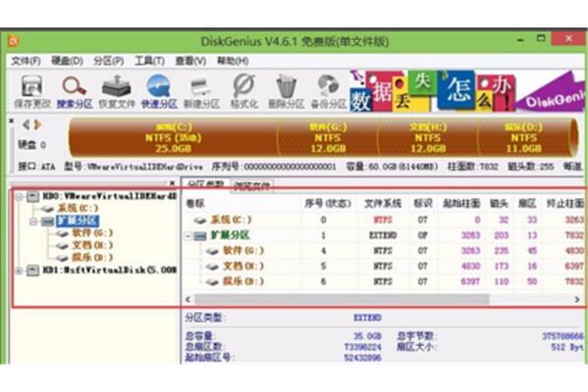Click the 格式化 format toolbar icon
588x392 pixels.
244,92
